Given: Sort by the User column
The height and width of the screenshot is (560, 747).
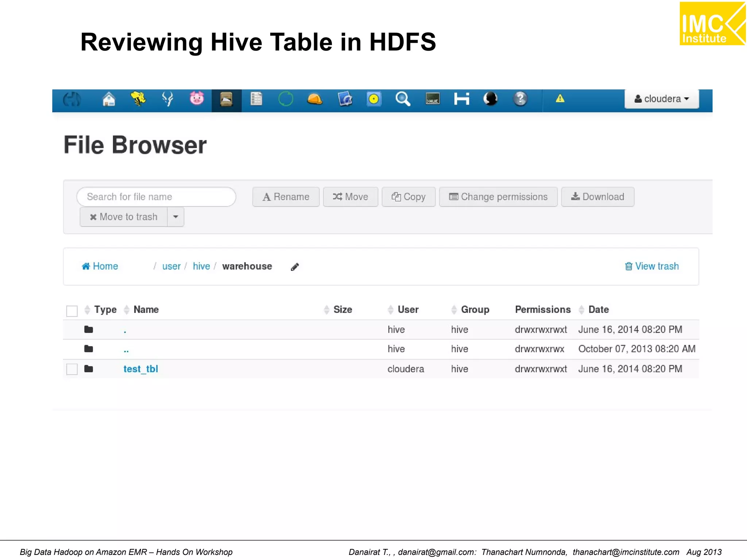Looking at the screenshot, I should (x=403, y=310).
